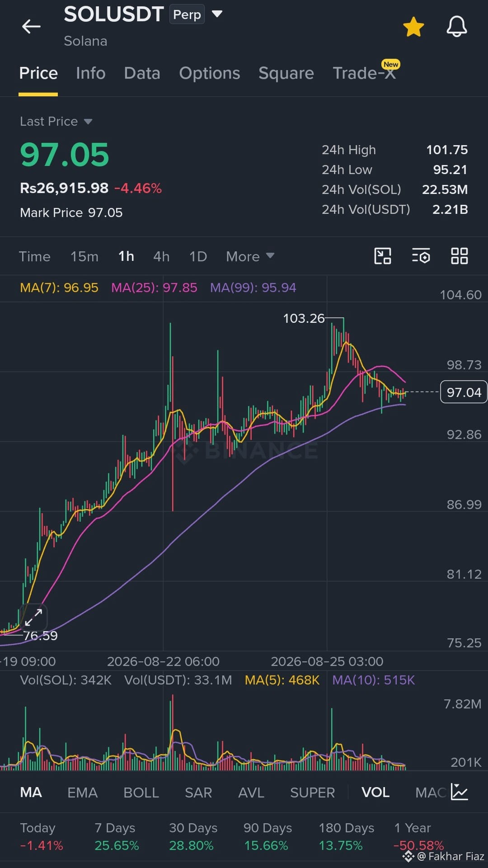Select the 1h chart interval
The image size is (488, 868).
(x=126, y=256)
